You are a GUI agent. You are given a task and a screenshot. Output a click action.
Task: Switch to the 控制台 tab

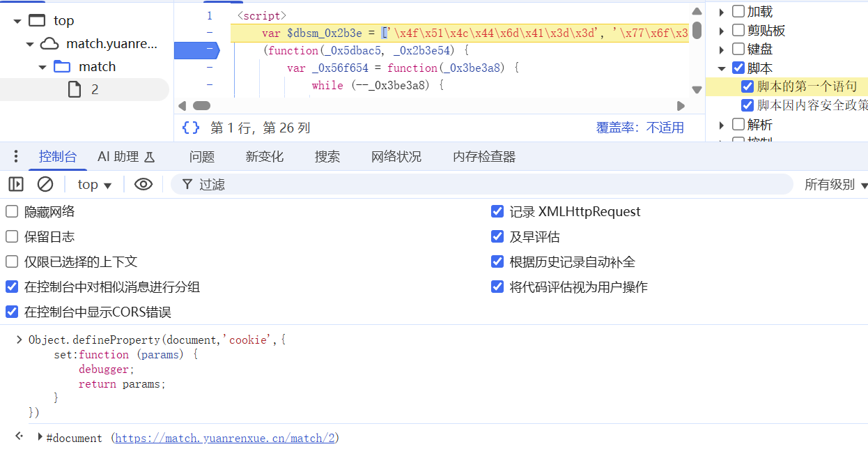[58, 157]
